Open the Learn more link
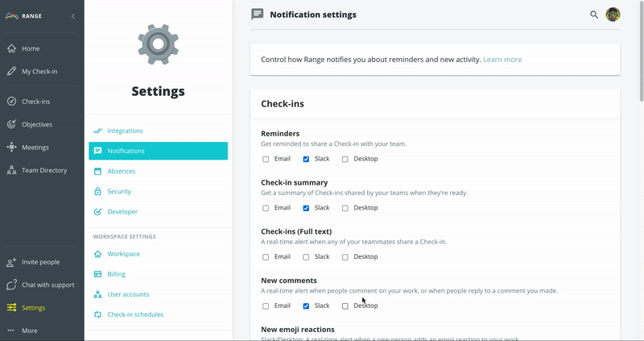 pyautogui.click(x=502, y=60)
